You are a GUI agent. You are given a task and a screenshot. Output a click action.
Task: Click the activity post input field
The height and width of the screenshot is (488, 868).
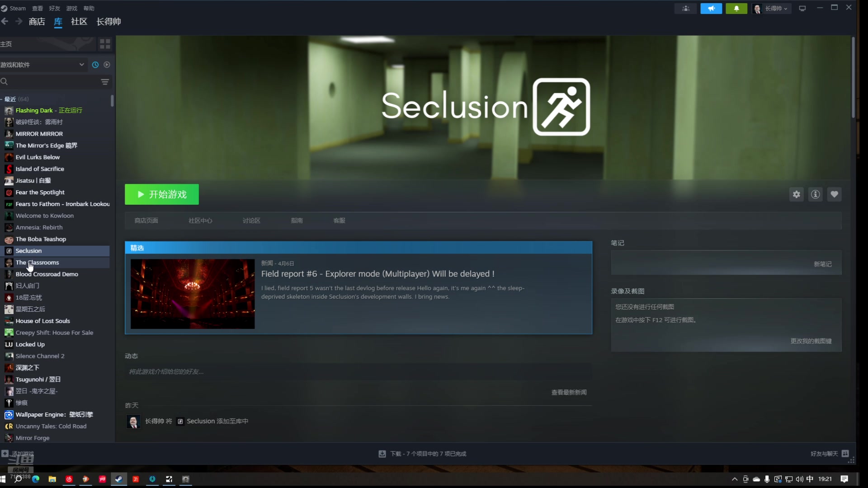(x=359, y=371)
